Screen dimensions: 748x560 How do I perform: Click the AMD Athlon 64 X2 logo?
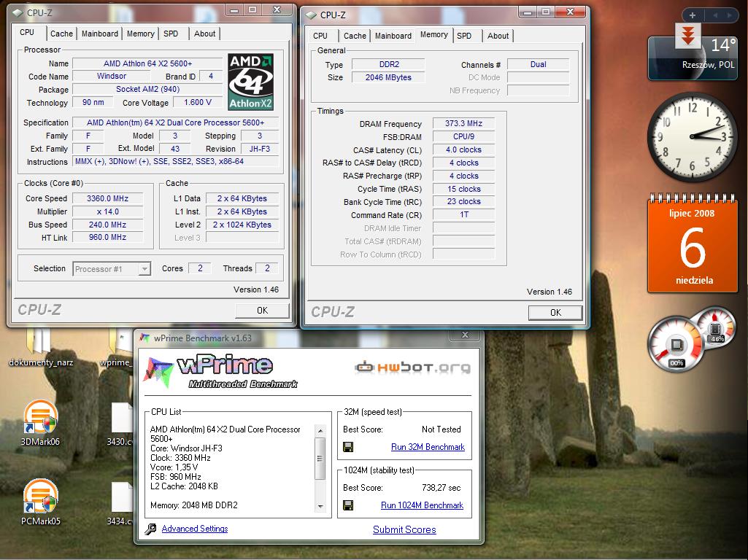[250, 82]
